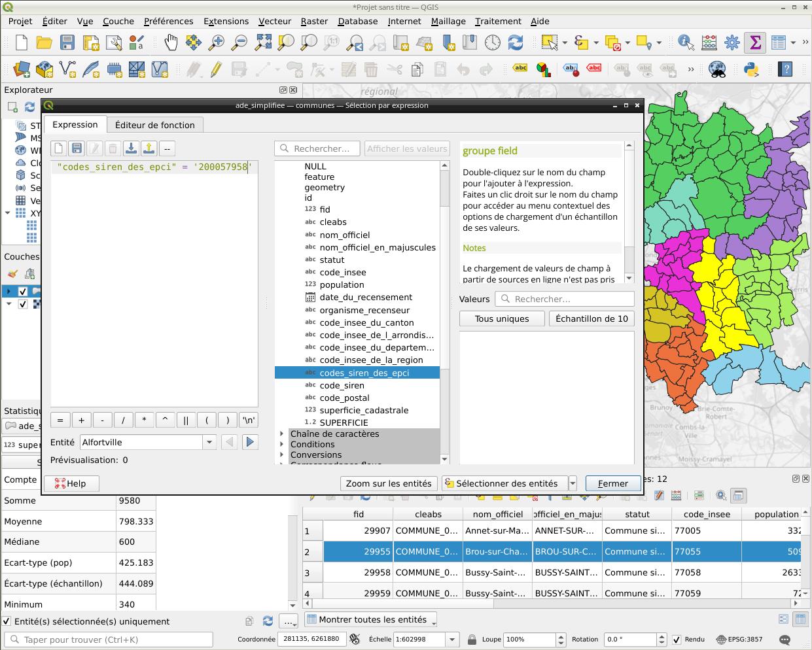The width and height of the screenshot is (812, 650).
Task: Open dropdown arrow beside Sélectionner des entités
Action: tap(573, 484)
